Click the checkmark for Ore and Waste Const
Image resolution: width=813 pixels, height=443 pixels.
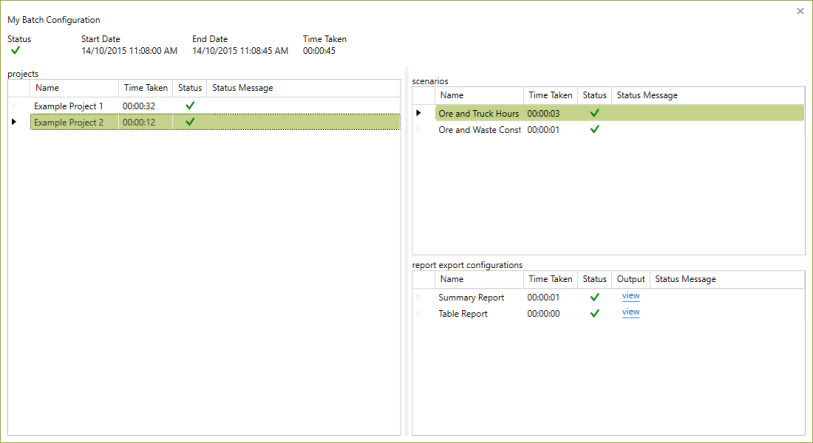coord(595,129)
